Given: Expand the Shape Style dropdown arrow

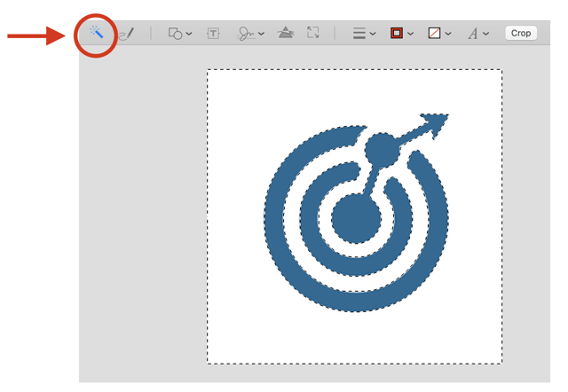Looking at the screenshot, I should tap(373, 34).
